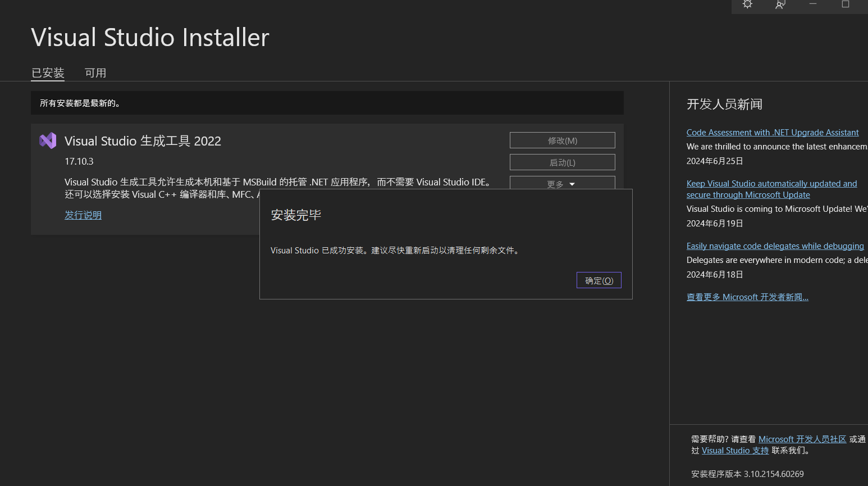Click the Visual Studio purple logo icon
Image resolution: width=868 pixels, height=486 pixels.
tap(48, 140)
